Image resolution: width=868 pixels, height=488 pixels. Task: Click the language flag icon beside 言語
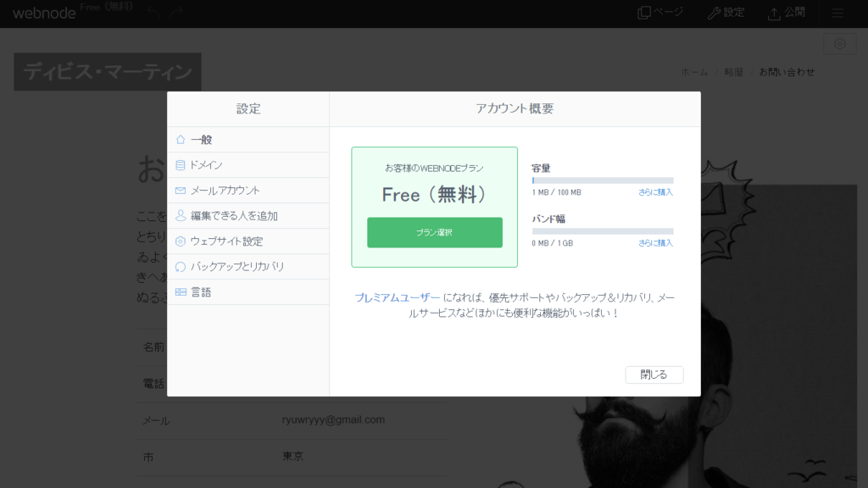181,292
